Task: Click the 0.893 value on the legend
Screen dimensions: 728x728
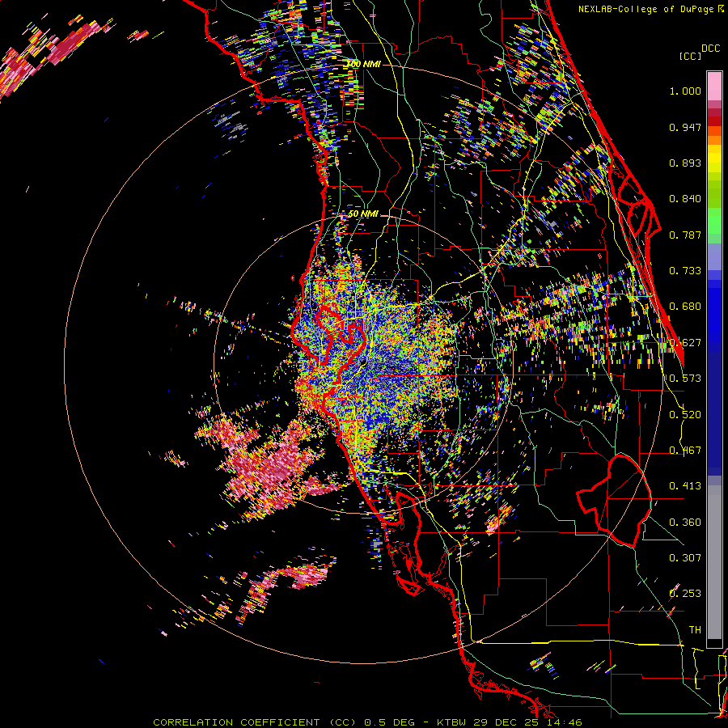Action: 685,163
